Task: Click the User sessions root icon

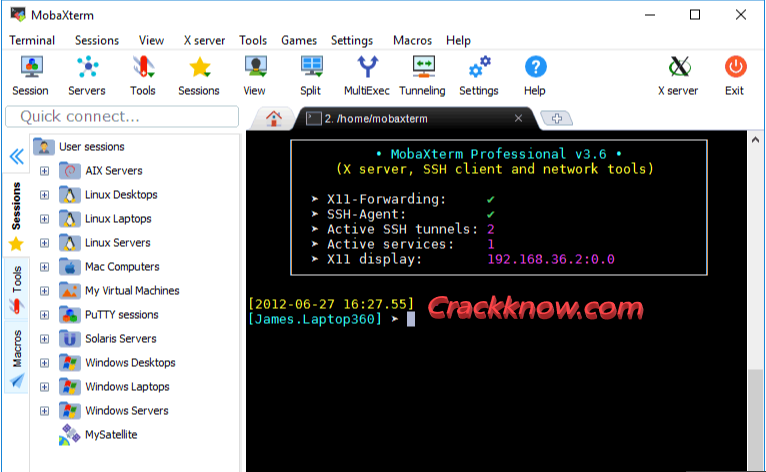Action: click(x=44, y=147)
